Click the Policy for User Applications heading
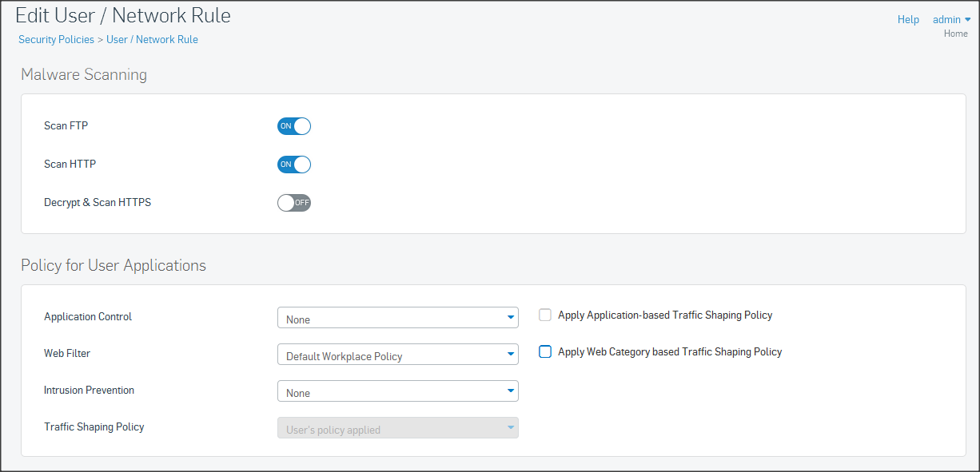 tap(114, 266)
